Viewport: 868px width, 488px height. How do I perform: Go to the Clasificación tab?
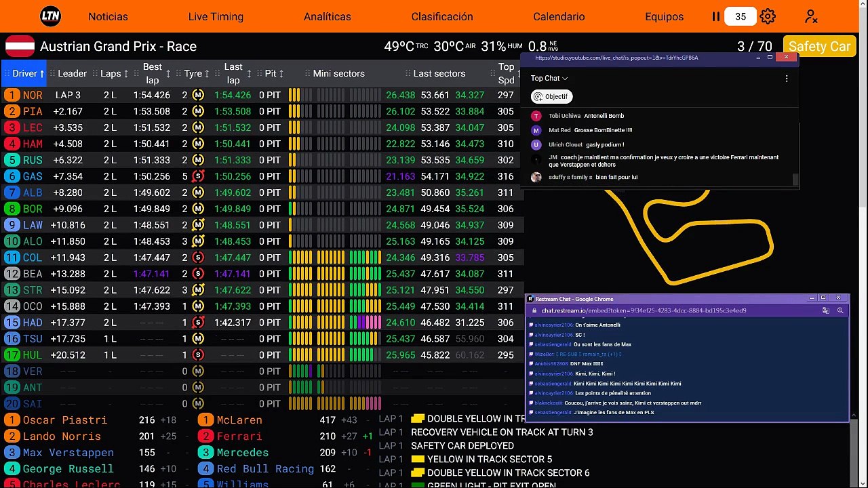pyautogui.click(x=442, y=16)
